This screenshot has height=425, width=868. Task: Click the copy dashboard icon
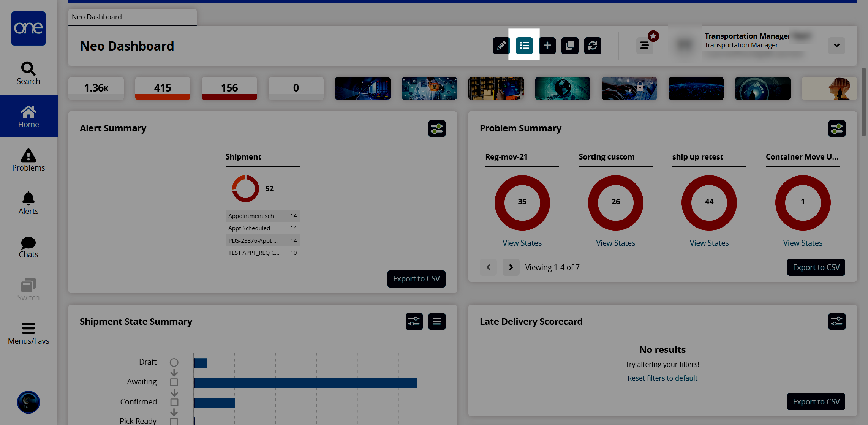click(570, 46)
